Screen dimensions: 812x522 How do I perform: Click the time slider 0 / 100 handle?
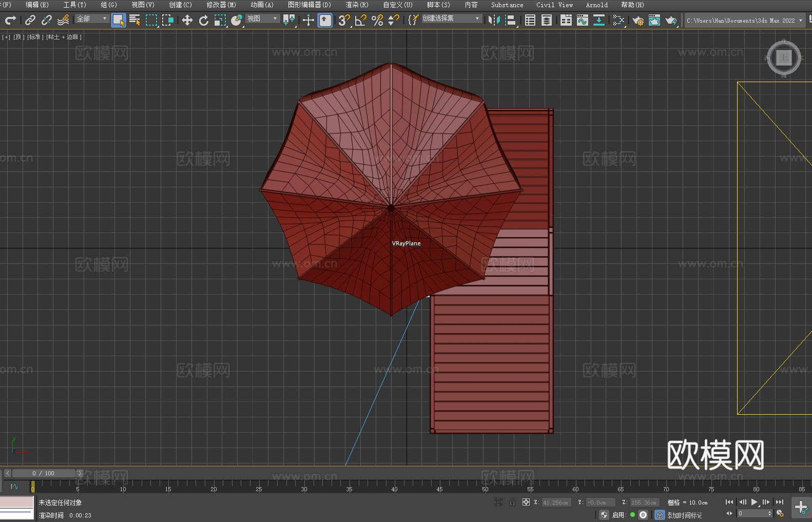point(44,473)
